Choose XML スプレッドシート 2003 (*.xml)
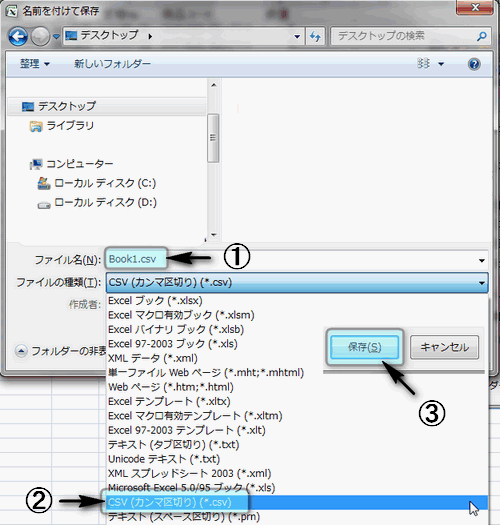The height and width of the screenshot is (525, 500). pos(297,473)
